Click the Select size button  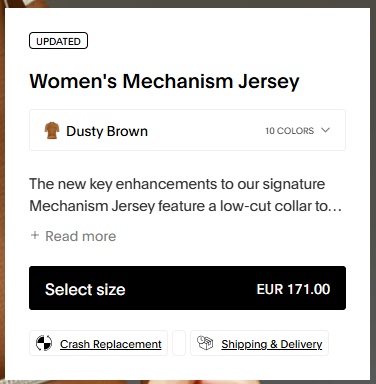pyautogui.click(x=187, y=288)
